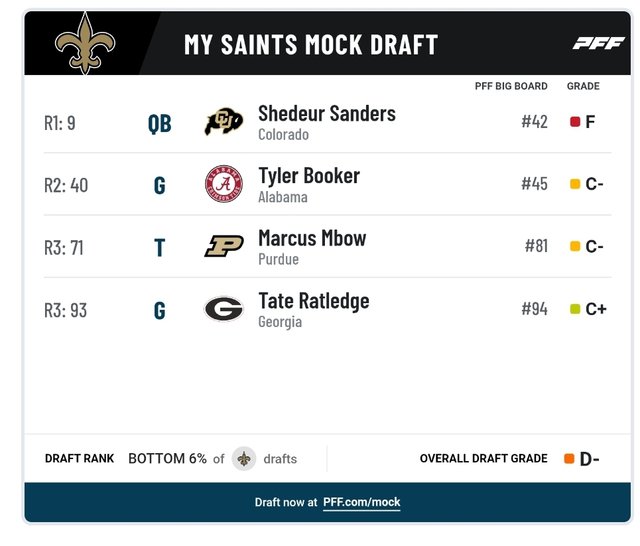Open the PFF.com/mock link
The image size is (640, 546).
click(x=362, y=502)
